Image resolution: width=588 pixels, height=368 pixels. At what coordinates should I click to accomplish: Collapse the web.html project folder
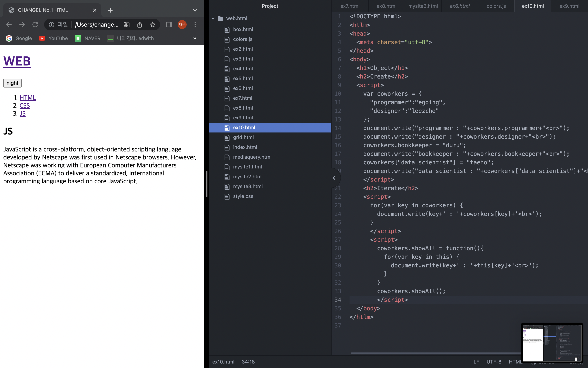click(213, 18)
